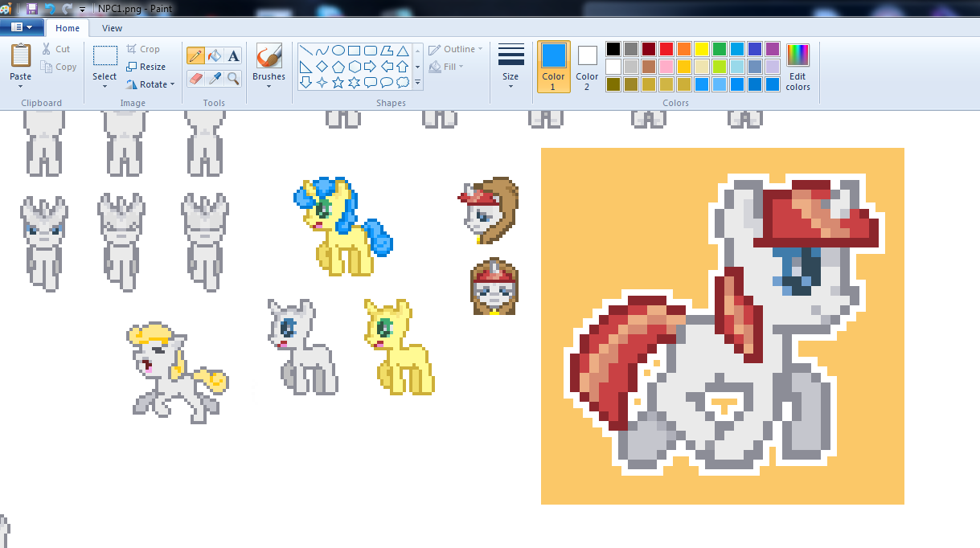980x548 pixels.
Task: Activate Color 2 background selector
Action: pyautogui.click(x=587, y=66)
